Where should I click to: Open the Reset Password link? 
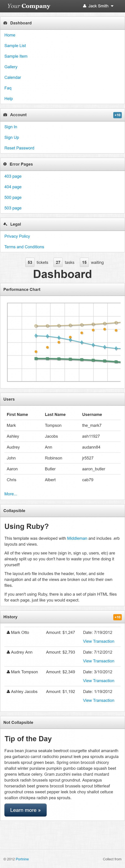tap(19, 148)
